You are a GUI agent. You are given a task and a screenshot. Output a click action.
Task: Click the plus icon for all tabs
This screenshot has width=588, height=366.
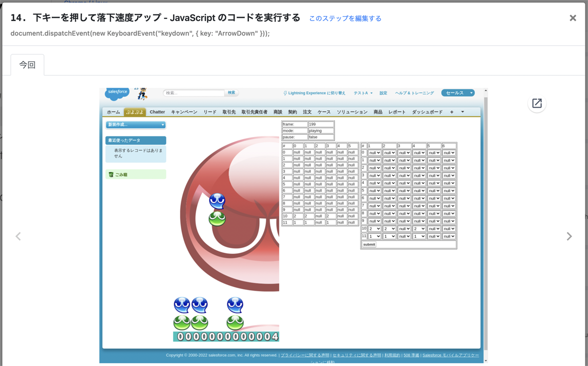tap(452, 112)
